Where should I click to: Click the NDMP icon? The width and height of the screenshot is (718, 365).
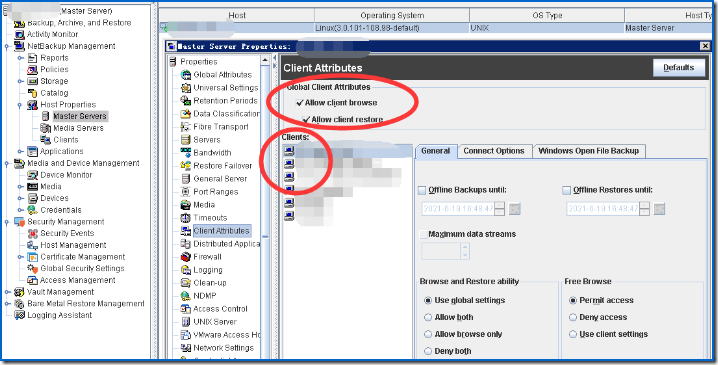coord(185,296)
